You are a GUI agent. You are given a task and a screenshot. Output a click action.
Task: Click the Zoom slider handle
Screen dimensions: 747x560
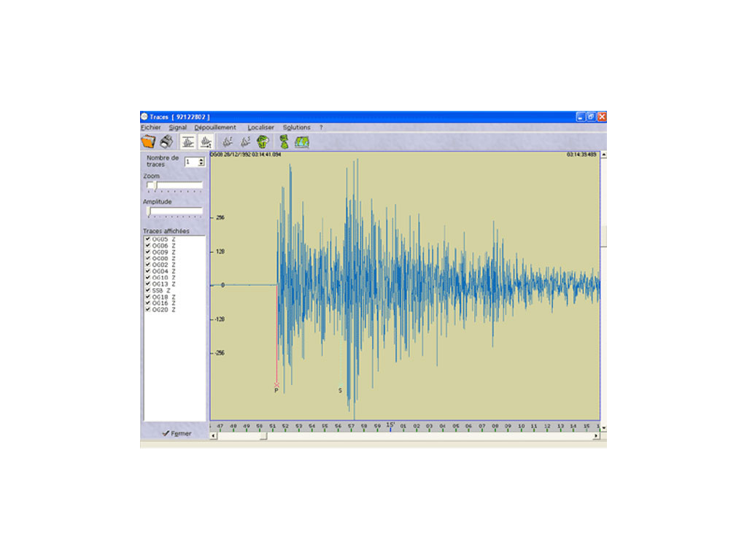pyautogui.click(x=151, y=185)
